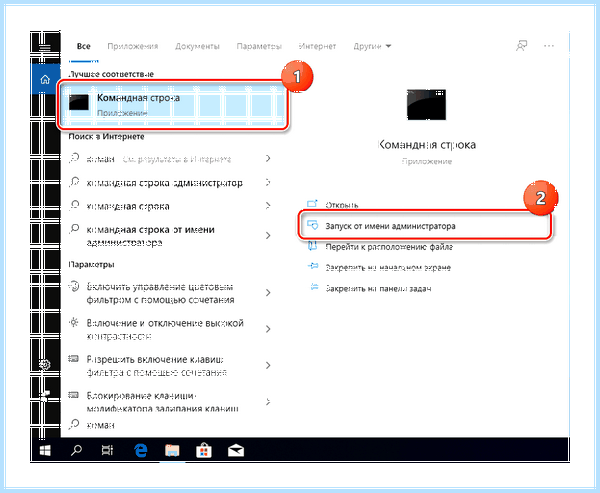Switch to the Интернет tab
This screenshot has width=600, height=493.
[x=317, y=46]
